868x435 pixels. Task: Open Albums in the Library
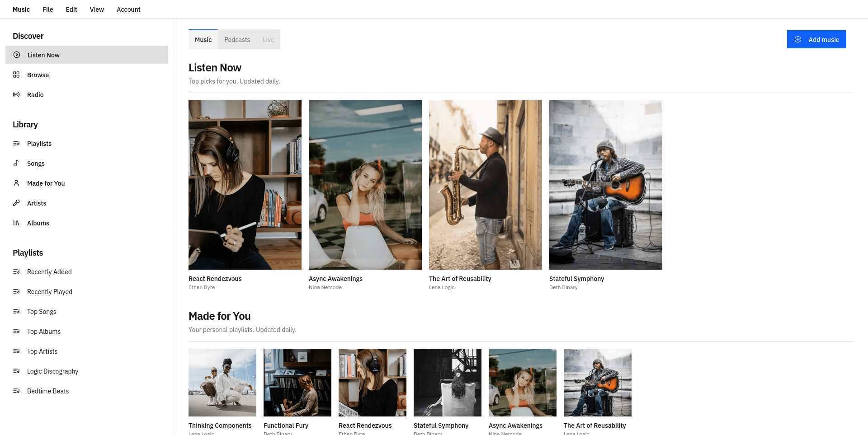point(87,223)
